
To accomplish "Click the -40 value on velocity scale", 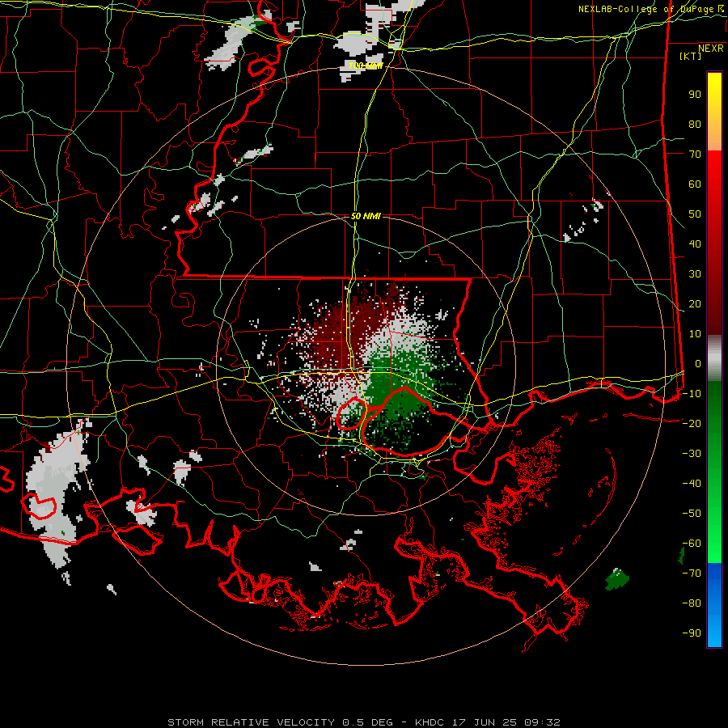I will (692, 484).
